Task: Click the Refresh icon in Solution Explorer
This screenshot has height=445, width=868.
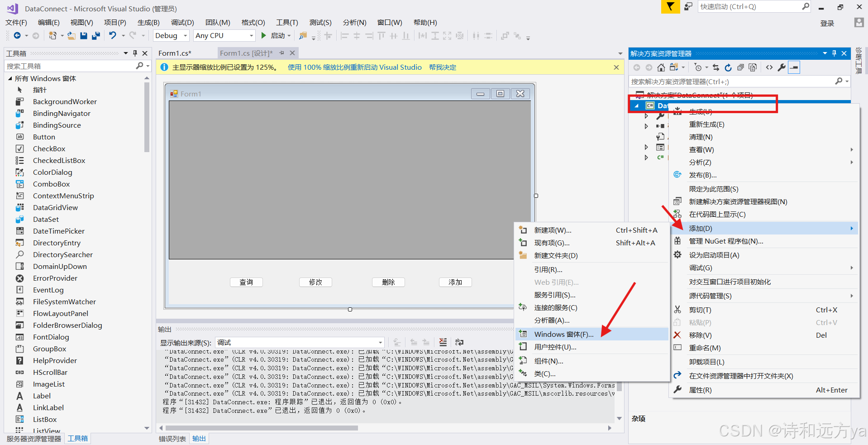Action: pyautogui.click(x=728, y=67)
